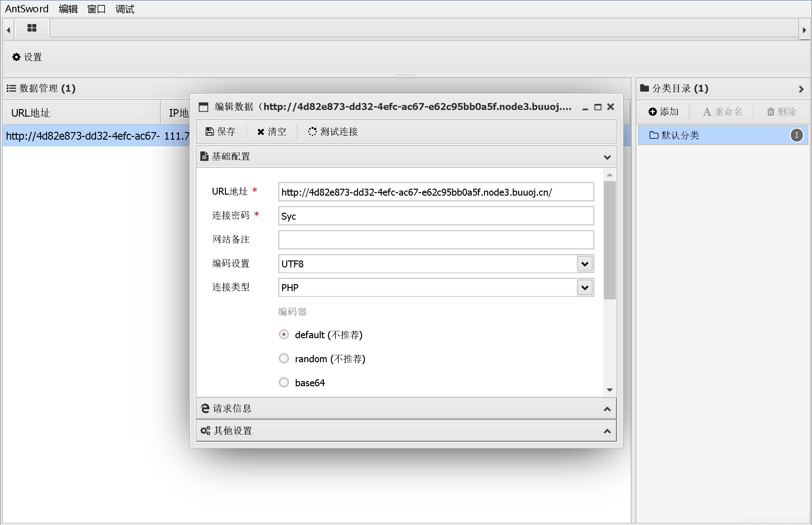
Task: Click the 清空 clear button
Action: (x=272, y=131)
